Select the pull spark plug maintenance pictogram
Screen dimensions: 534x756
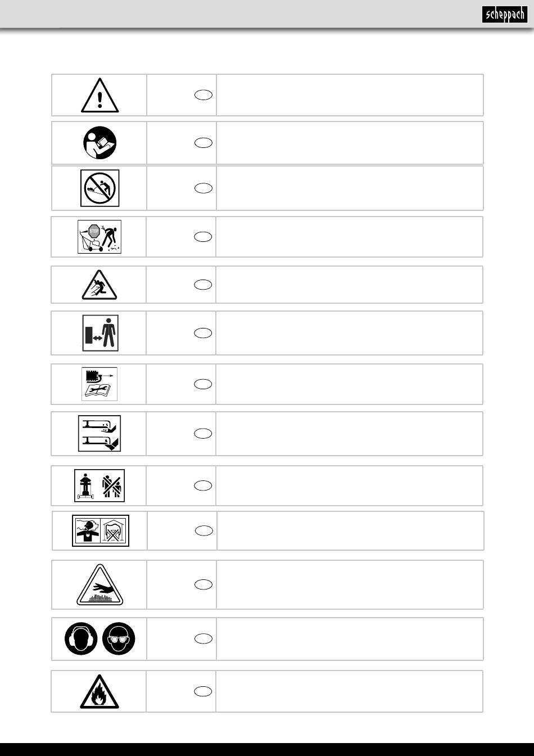pyautogui.click(x=99, y=384)
